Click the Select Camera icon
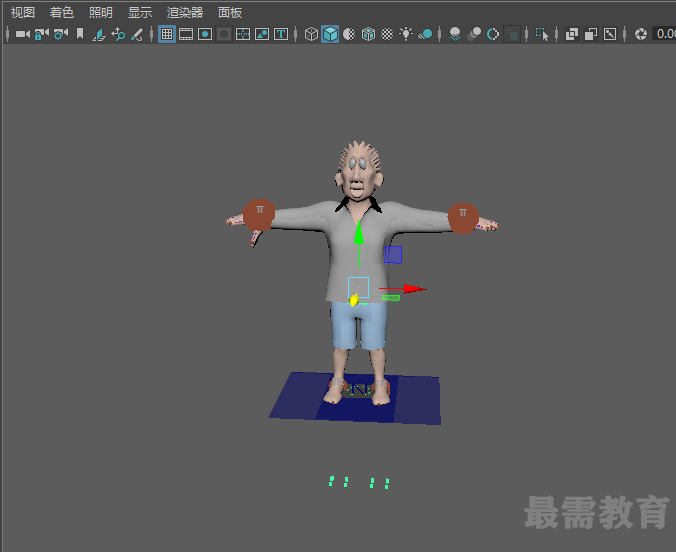The width and height of the screenshot is (676, 552). point(23,34)
